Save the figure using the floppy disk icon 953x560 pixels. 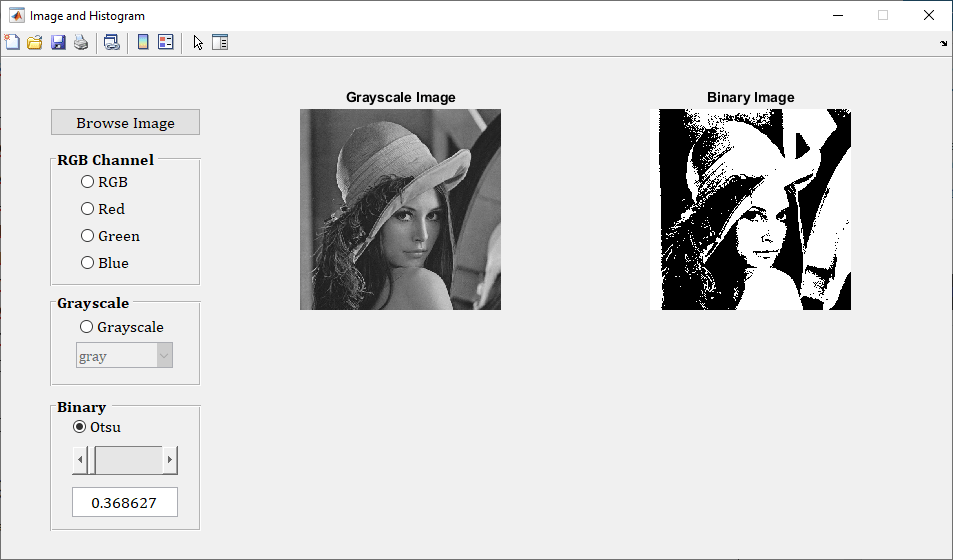tap(58, 42)
